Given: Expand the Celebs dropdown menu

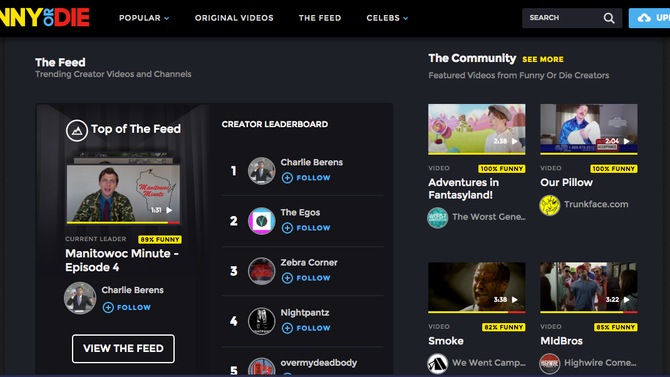Looking at the screenshot, I should point(387,18).
